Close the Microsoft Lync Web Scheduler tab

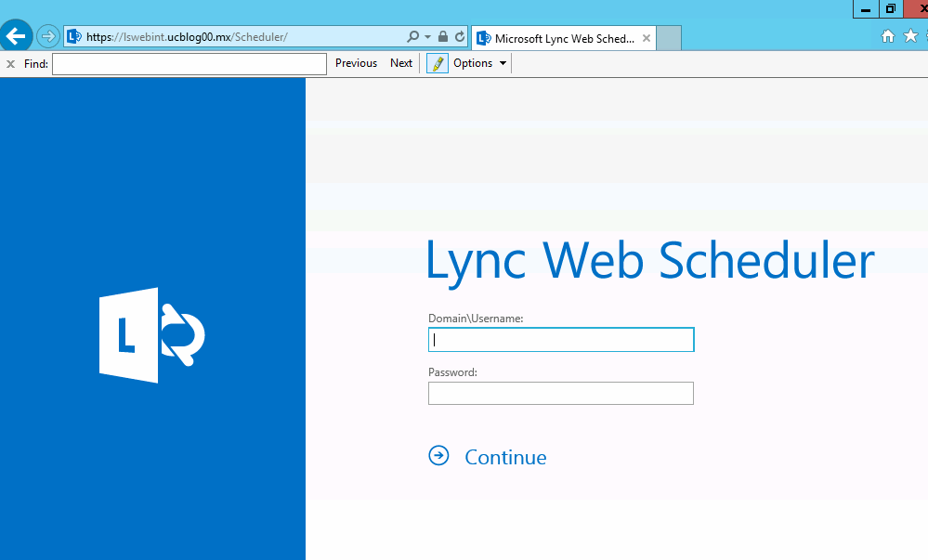click(646, 39)
